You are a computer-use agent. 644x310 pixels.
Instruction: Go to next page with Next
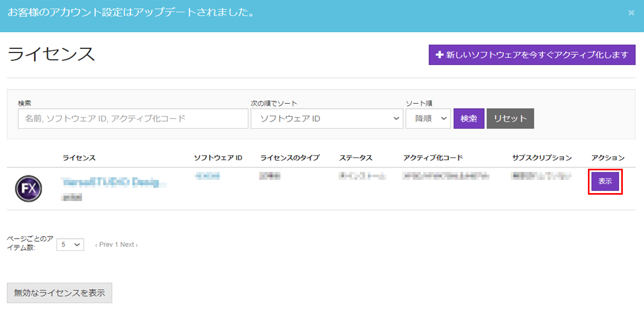pyautogui.click(x=129, y=245)
